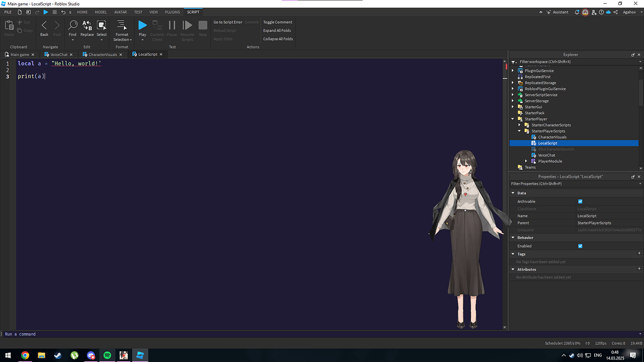Click the add Tags plus icon
This screenshot has height=362, width=644.
(638, 254)
